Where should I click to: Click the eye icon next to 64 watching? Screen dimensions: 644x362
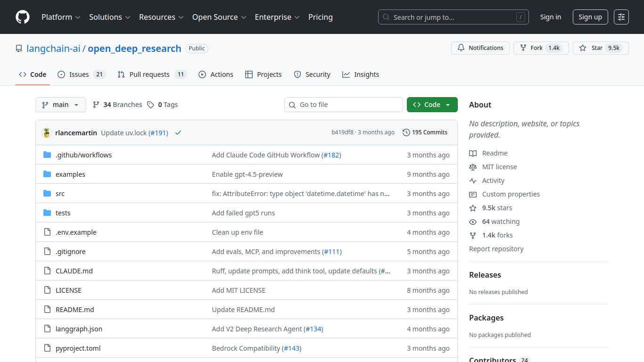[473, 222]
